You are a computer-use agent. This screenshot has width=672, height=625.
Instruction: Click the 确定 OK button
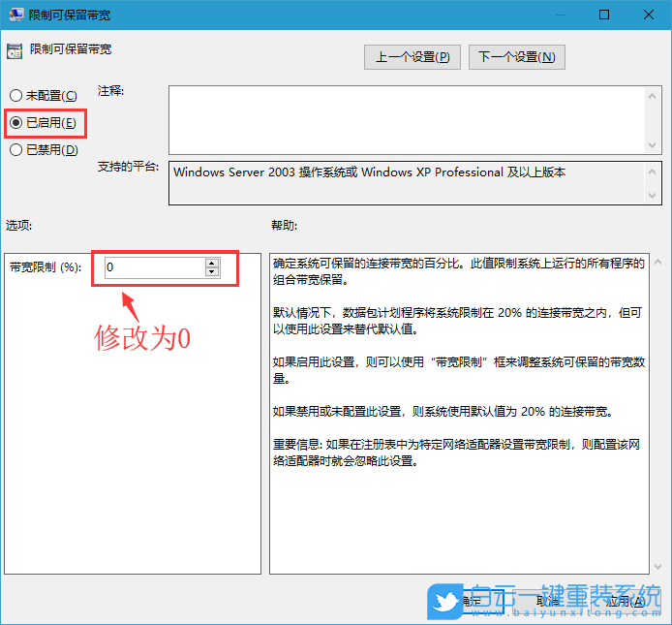click(472, 602)
